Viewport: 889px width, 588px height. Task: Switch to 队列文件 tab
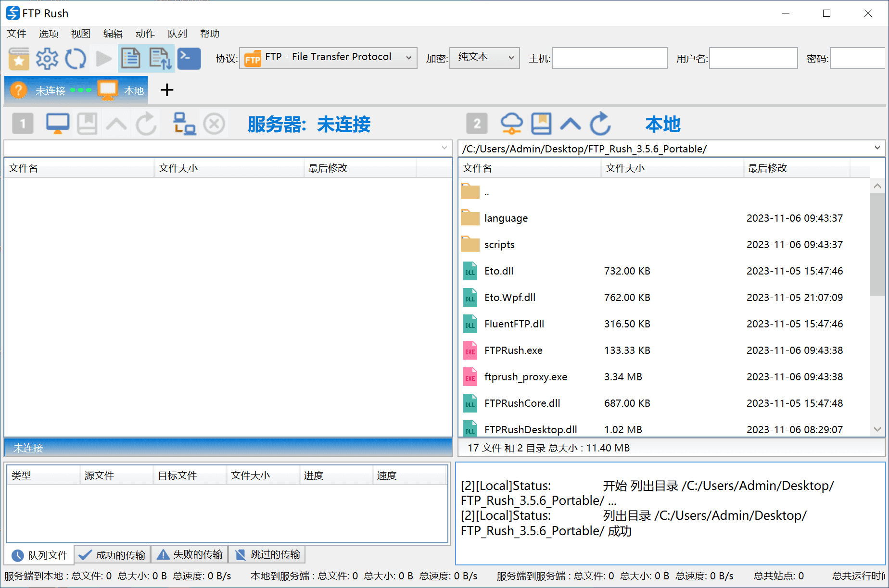click(x=39, y=555)
